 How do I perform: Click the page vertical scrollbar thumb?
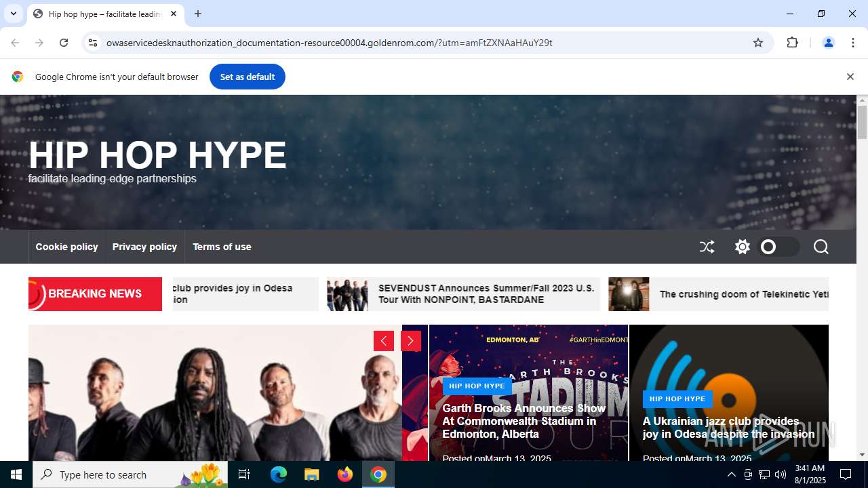(862, 122)
